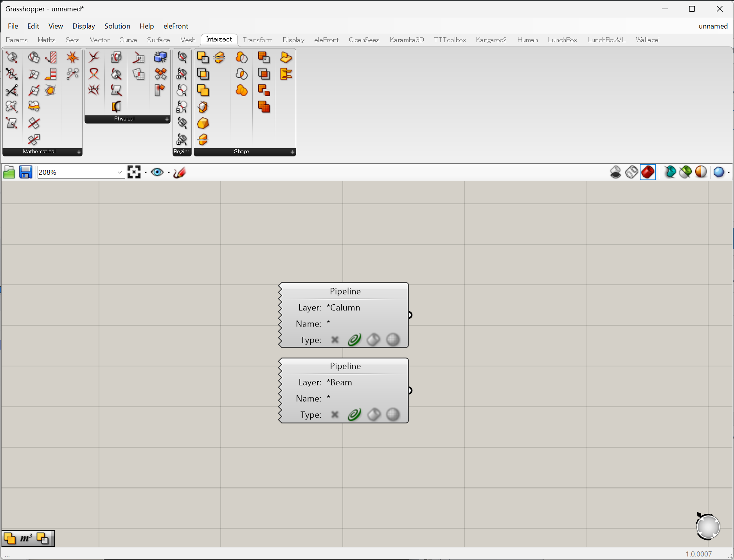This screenshot has height=560, width=734.
Task: Click the Zoom Extents icon in canvas toolbar
Action: 134,172
